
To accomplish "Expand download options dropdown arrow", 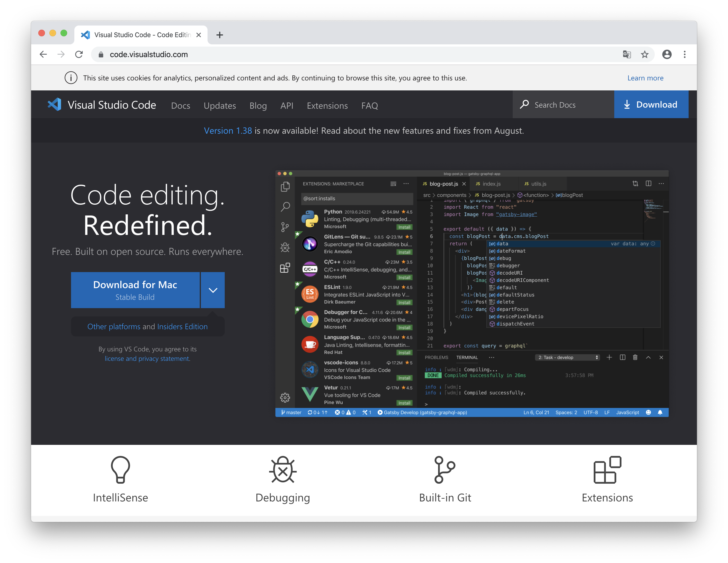I will click(x=213, y=290).
